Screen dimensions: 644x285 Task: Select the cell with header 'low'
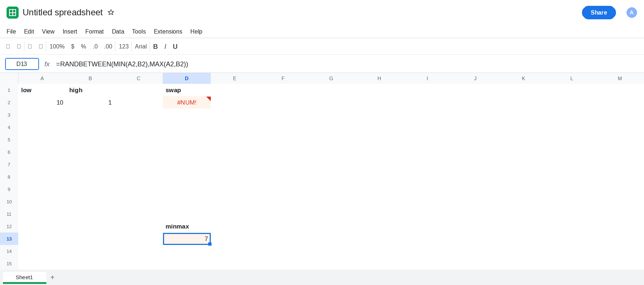42,90
